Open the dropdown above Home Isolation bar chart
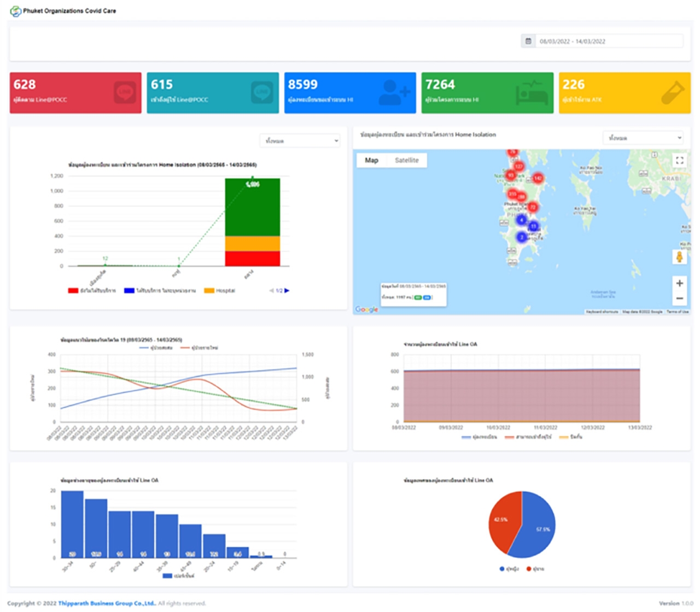This screenshot has height=612, width=700. pos(300,141)
